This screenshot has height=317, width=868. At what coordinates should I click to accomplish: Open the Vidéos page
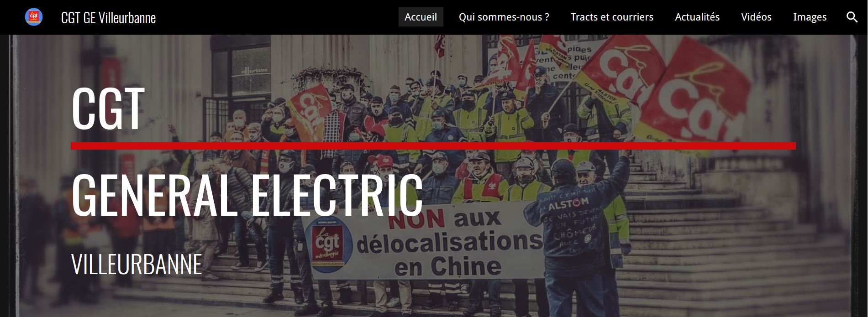coord(756,17)
